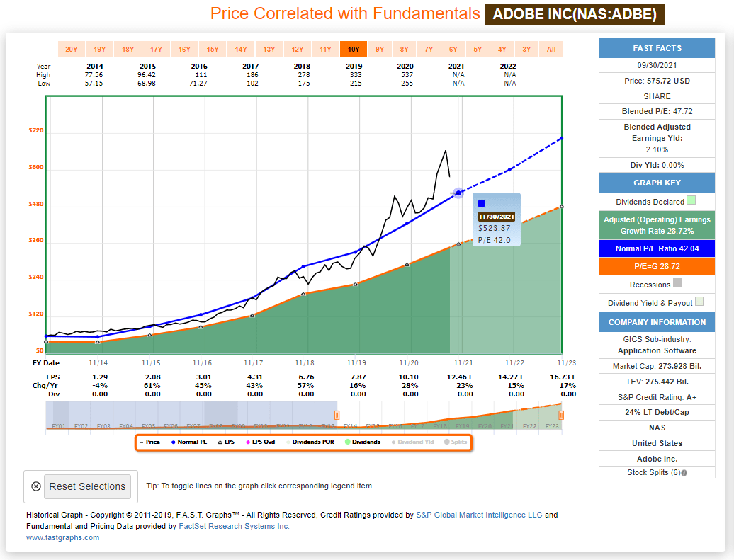
Task: Open the 16Y time range tab
Action: pyautogui.click(x=184, y=49)
